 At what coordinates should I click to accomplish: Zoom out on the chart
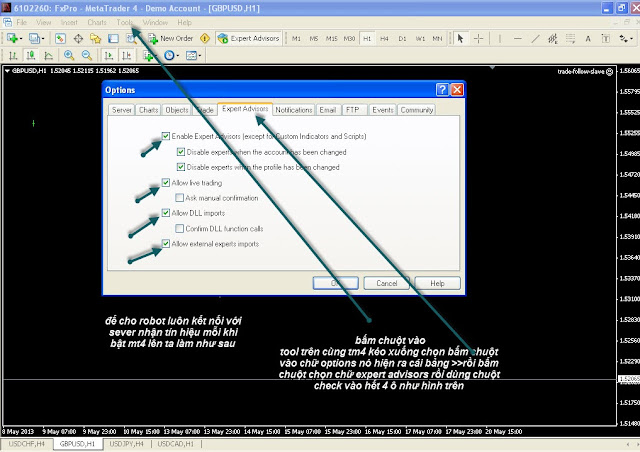click(87, 55)
